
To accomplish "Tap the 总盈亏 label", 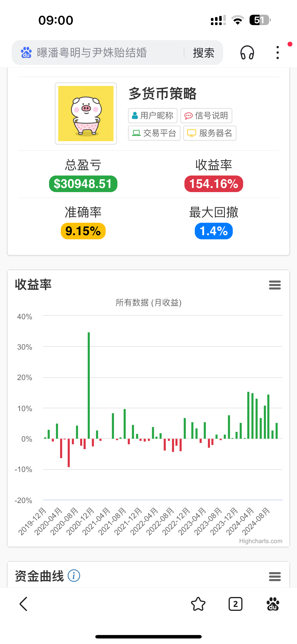I will [x=83, y=165].
